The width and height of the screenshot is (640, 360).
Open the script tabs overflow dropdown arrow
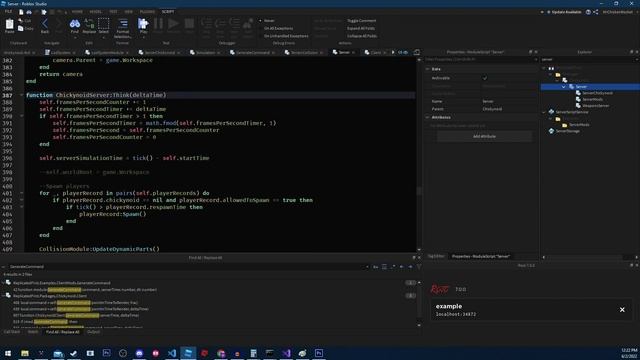pos(393,52)
